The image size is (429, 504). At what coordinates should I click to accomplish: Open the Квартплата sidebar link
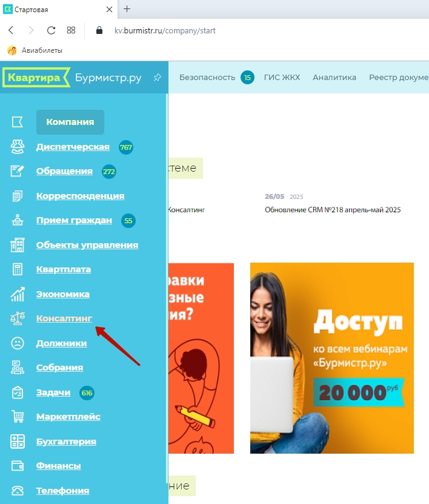(x=64, y=269)
